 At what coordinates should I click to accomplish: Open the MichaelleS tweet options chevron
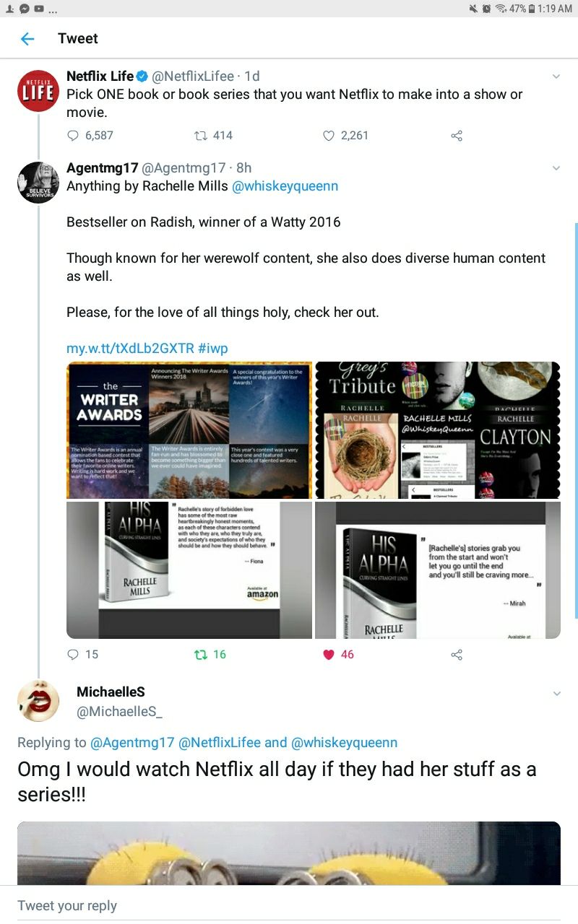tap(556, 694)
